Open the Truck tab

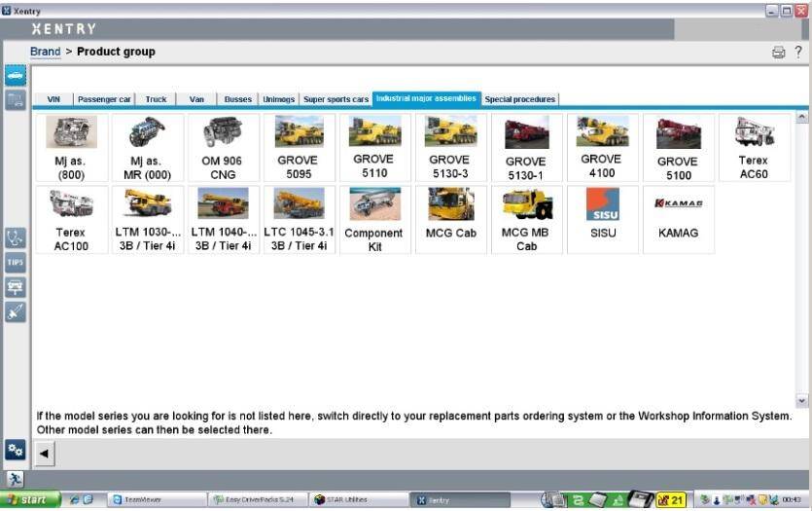[x=156, y=99]
